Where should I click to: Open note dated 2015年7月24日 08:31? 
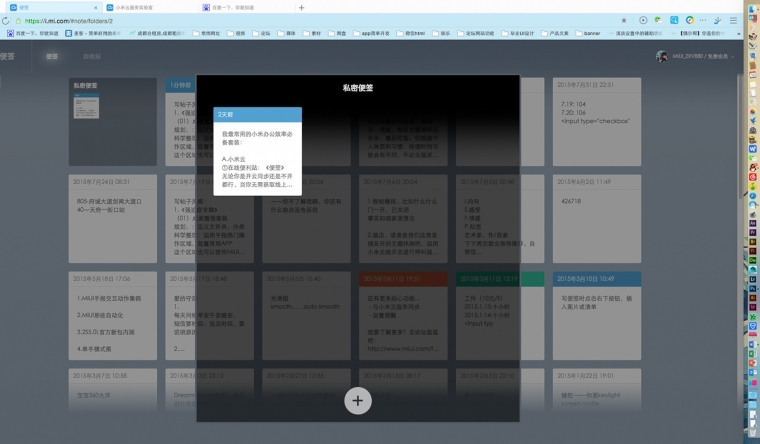[112, 219]
